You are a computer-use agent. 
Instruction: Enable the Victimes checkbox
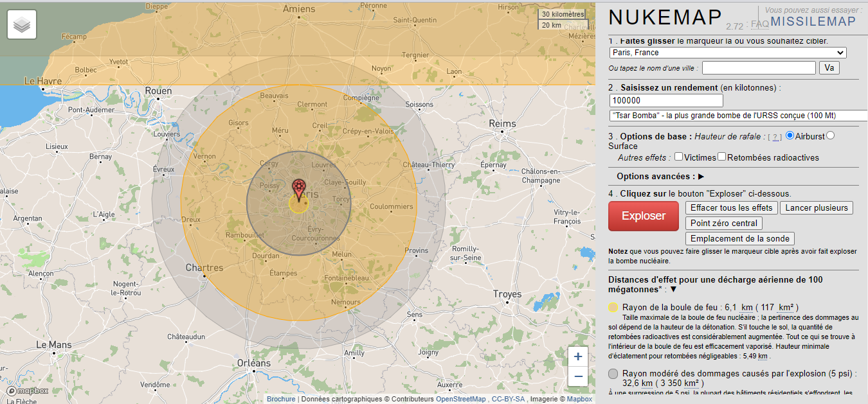tap(678, 157)
